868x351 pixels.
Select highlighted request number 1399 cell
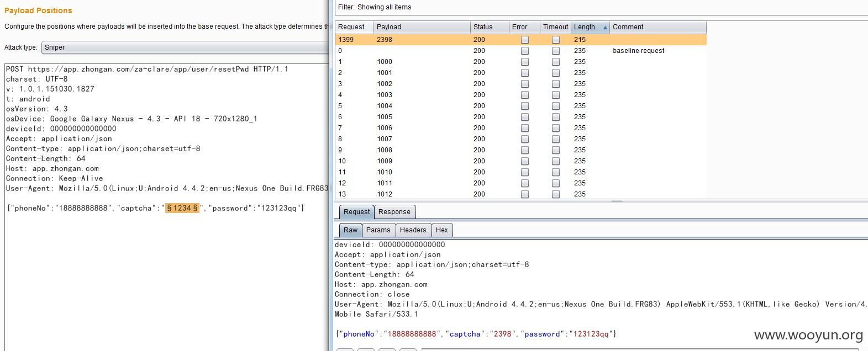click(346, 40)
